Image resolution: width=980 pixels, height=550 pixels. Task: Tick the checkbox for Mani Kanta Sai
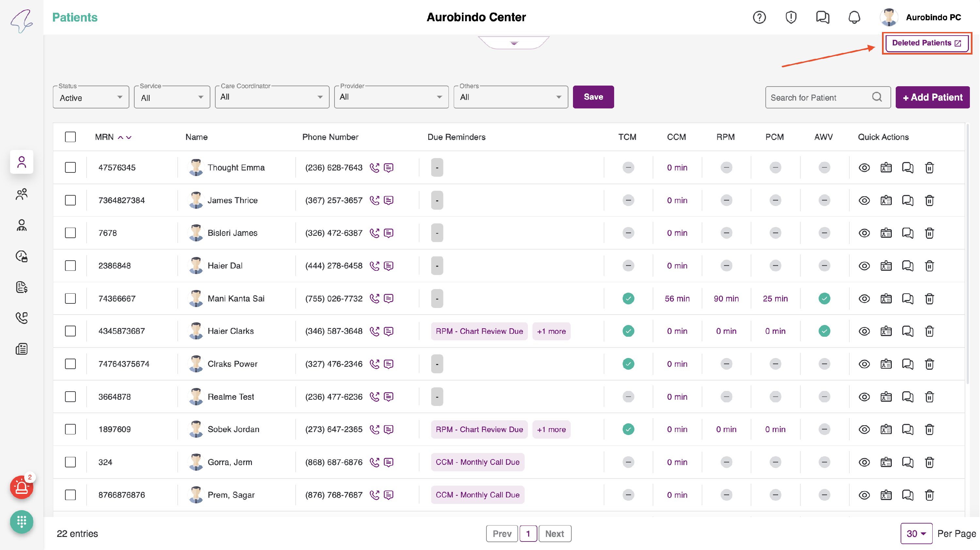70,299
